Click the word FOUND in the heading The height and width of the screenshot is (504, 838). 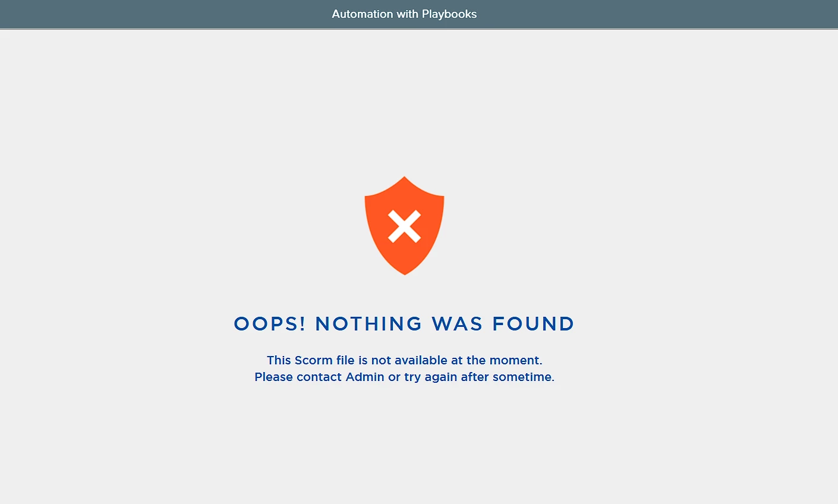coord(533,324)
